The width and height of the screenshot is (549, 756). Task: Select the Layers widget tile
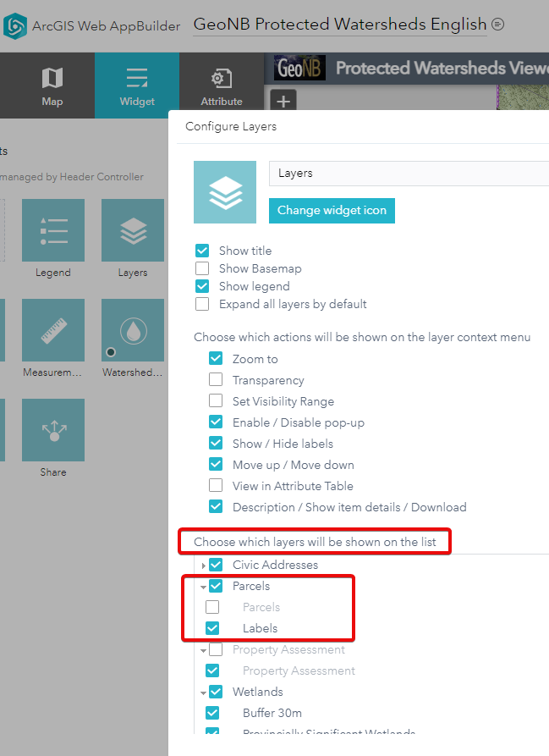click(x=133, y=230)
